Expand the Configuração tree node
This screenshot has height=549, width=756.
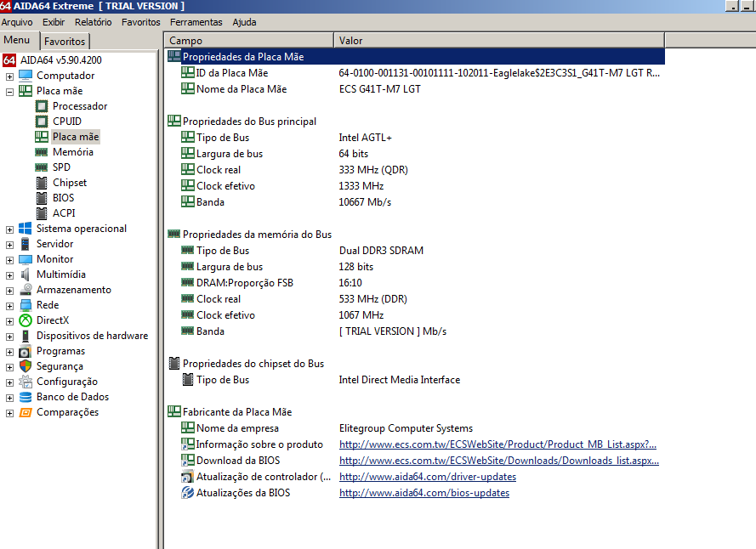pyautogui.click(x=9, y=382)
